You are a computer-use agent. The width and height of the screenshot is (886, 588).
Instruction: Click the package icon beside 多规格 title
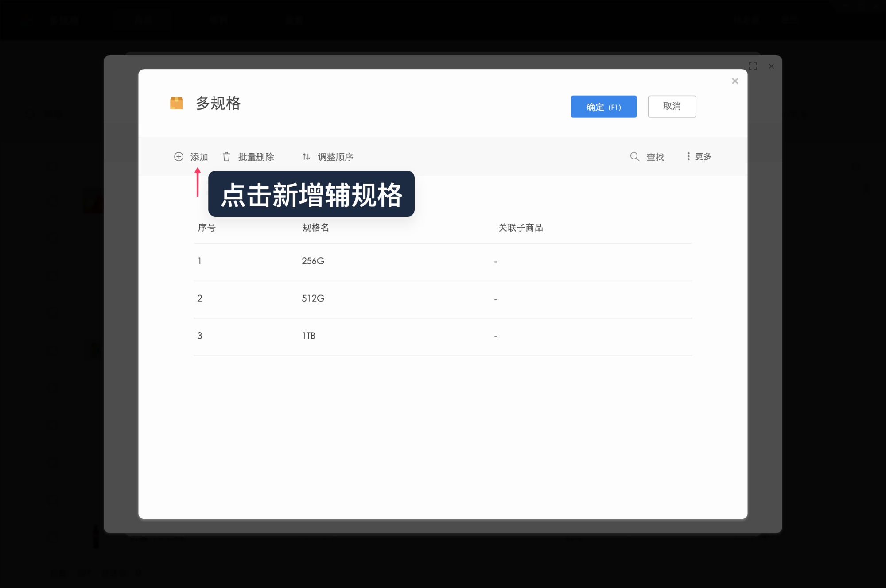pos(176,104)
